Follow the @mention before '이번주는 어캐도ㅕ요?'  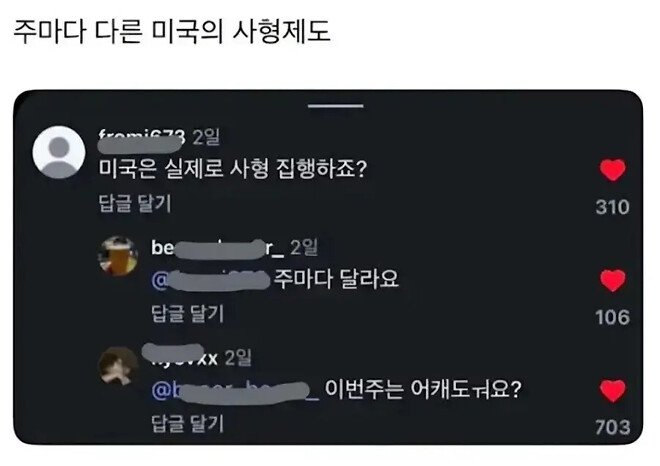pos(235,391)
